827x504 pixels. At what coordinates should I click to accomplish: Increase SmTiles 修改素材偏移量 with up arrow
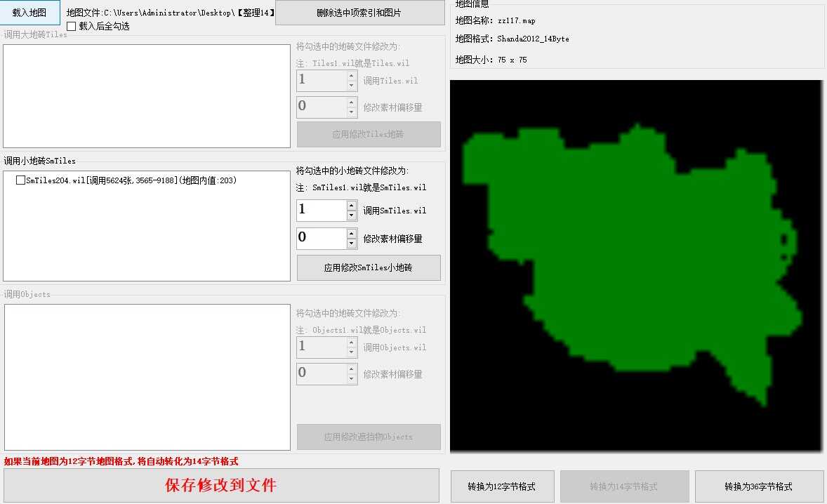[x=352, y=232]
